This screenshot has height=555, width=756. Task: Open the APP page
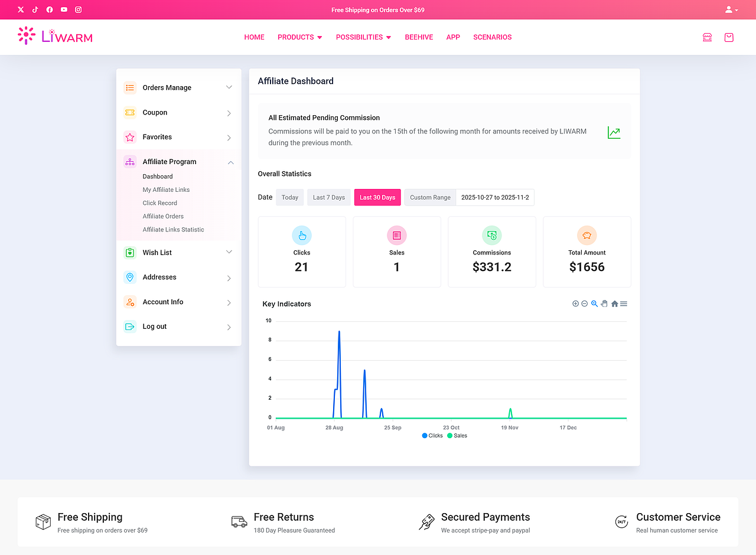(x=453, y=37)
